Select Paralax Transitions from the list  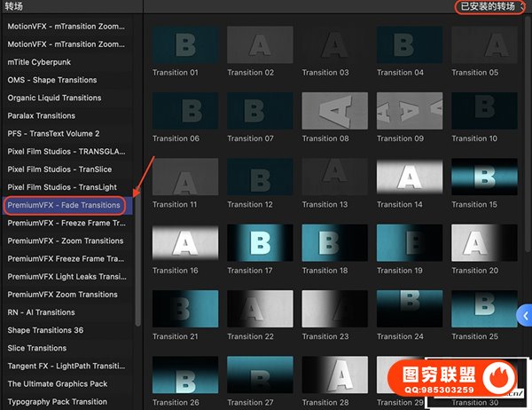pos(42,115)
